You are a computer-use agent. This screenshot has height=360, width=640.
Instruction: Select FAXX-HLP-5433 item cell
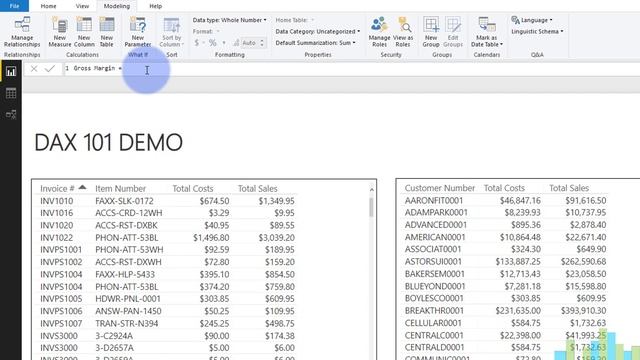click(125, 274)
